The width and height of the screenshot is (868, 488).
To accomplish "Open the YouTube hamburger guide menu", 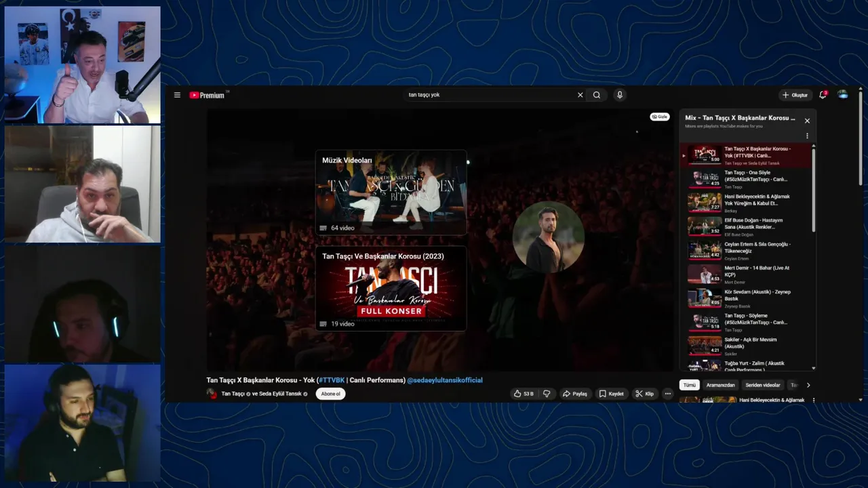I will tap(177, 95).
